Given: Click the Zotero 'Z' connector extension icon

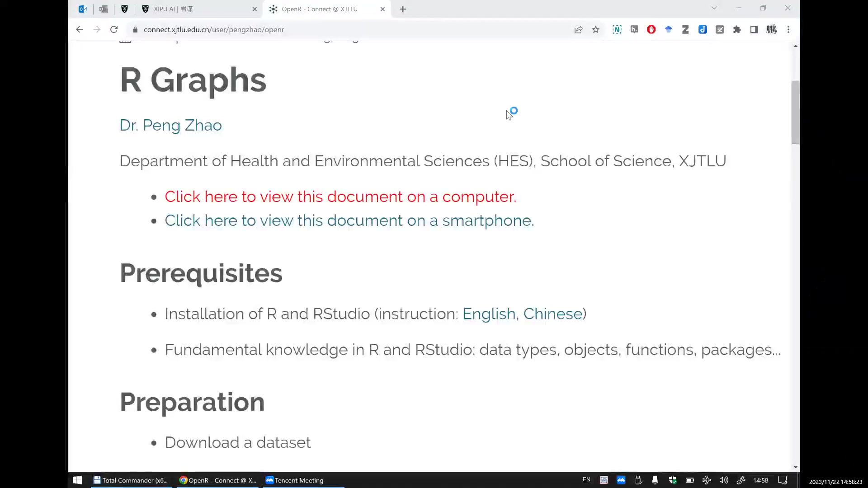Looking at the screenshot, I should pyautogui.click(x=685, y=30).
